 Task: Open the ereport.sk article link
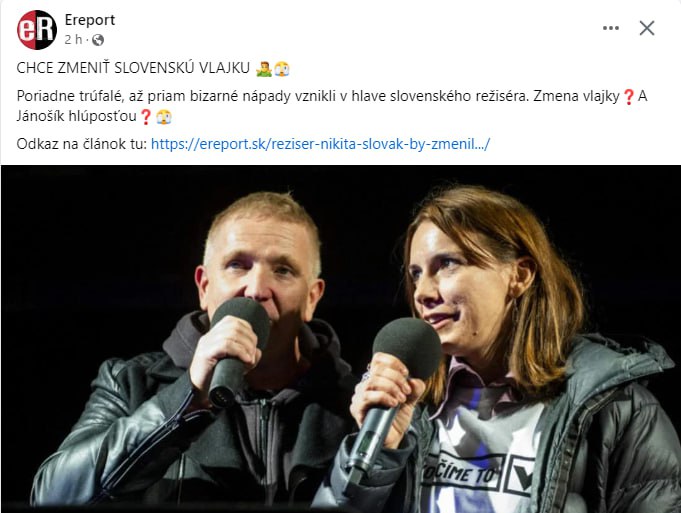(x=321, y=144)
